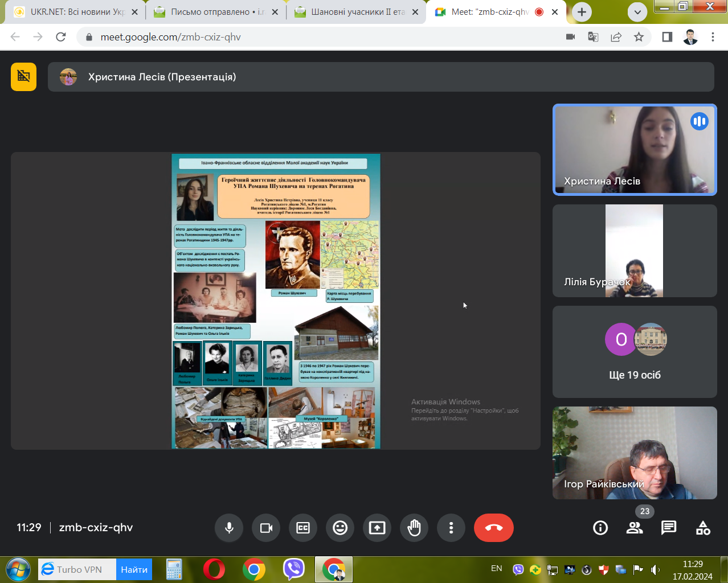Select the 'Ще 19 осіб' participants tile

pyautogui.click(x=635, y=352)
